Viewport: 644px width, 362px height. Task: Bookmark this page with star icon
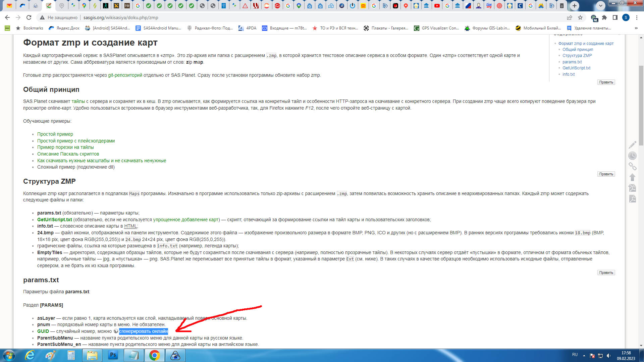pyautogui.click(x=580, y=17)
